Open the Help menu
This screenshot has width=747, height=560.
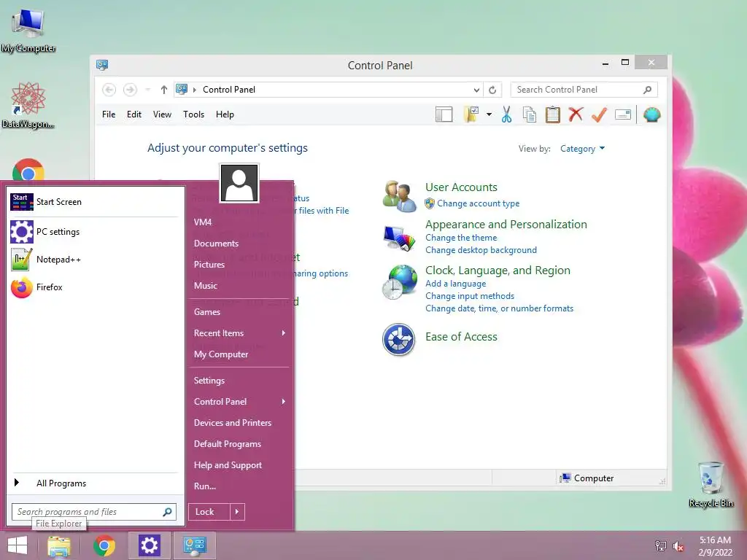[x=225, y=114]
